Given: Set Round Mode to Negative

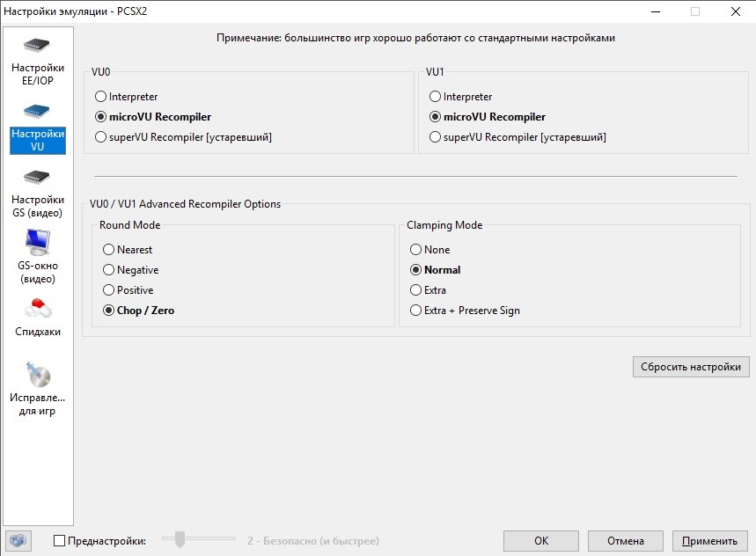Looking at the screenshot, I should click(x=109, y=270).
